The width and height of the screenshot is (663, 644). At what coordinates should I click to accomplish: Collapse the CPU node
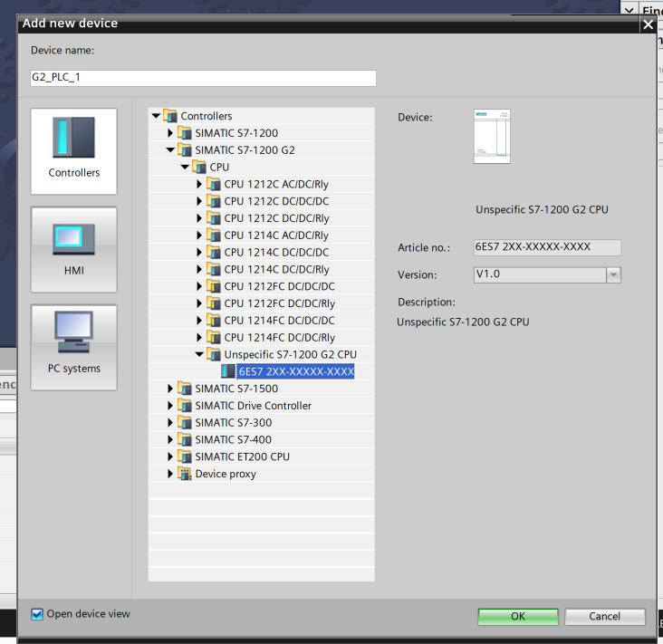(185, 167)
